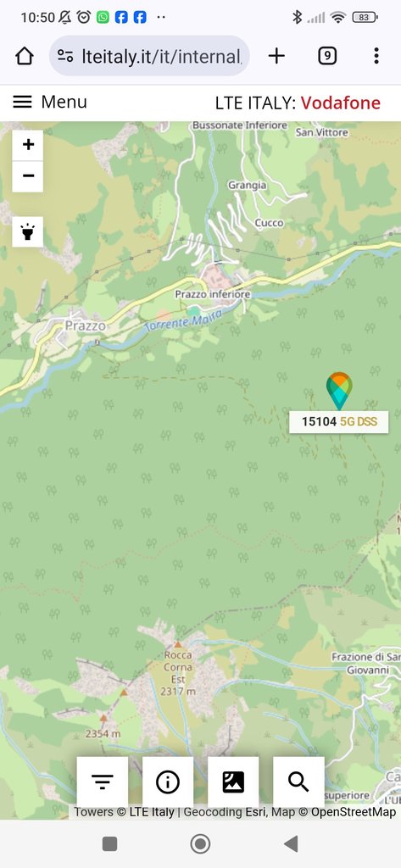Click the Vodafone operator name

coord(341,103)
